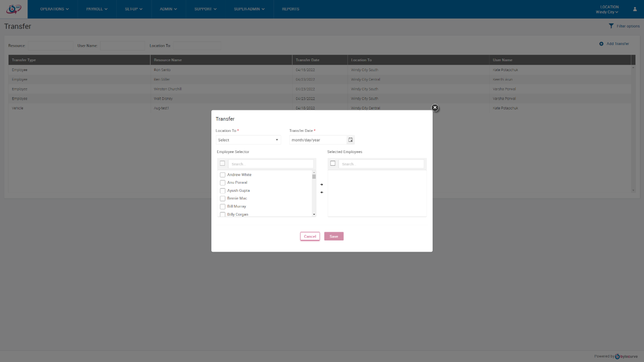644x362 pixels.
Task: Check the Andrew White checkbox
Action: point(222,175)
